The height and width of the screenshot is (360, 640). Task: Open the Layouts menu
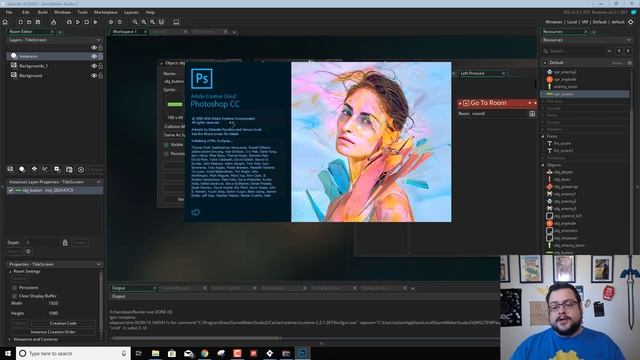click(x=131, y=12)
